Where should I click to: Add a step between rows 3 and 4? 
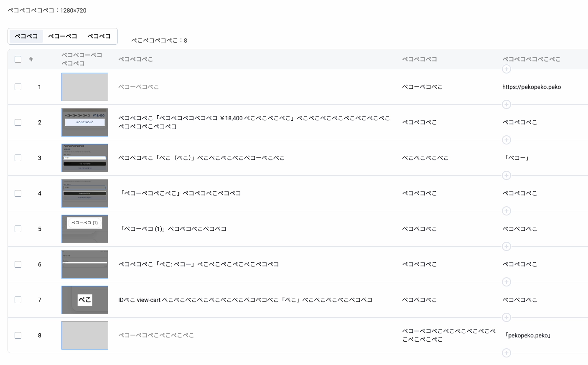(x=507, y=175)
